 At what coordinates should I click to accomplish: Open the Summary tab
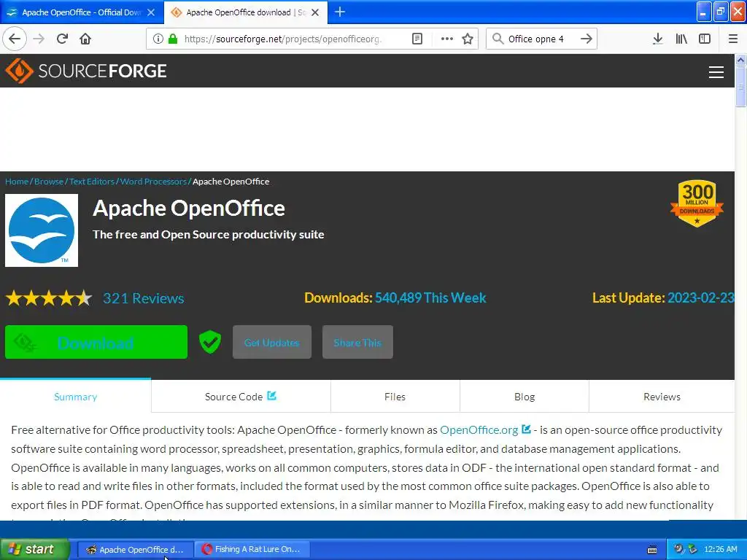[x=76, y=397]
